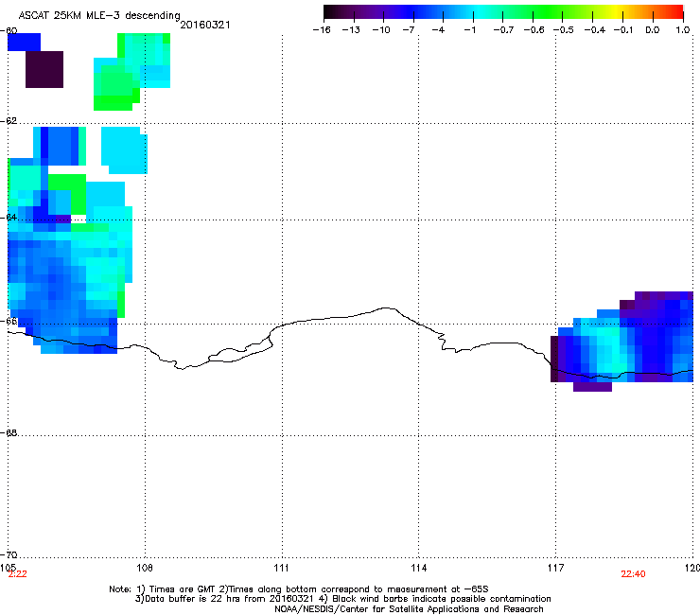Click the -0.1 value on the color scale
This screenshot has height=615, width=700.
623,30
